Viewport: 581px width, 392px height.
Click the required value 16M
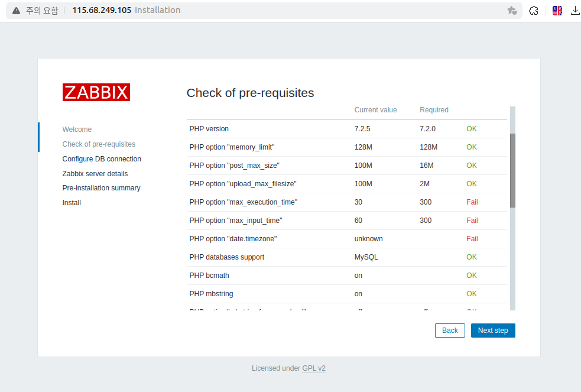[x=427, y=165]
